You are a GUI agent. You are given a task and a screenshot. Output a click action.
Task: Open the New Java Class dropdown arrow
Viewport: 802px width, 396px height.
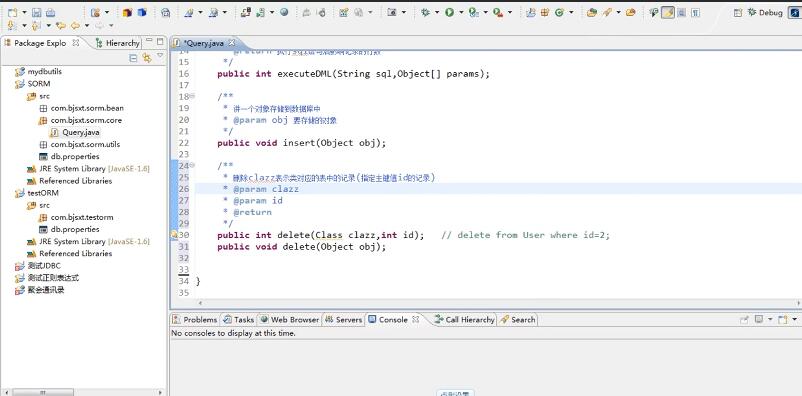571,13
